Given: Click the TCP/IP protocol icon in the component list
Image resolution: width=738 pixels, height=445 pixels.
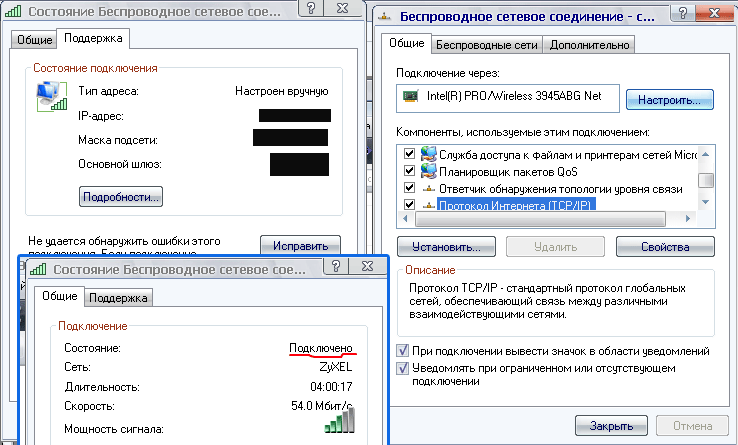Looking at the screenshot, I should pyautogui.click(x=428, y=206).
